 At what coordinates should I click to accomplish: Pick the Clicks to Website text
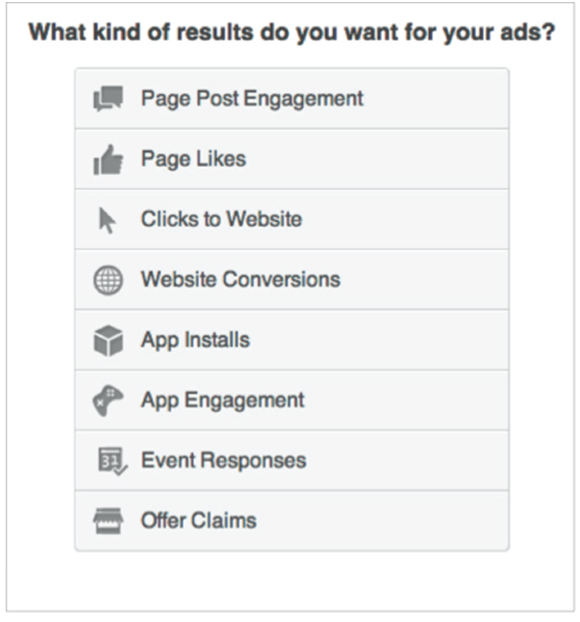(x=221, y=219)
